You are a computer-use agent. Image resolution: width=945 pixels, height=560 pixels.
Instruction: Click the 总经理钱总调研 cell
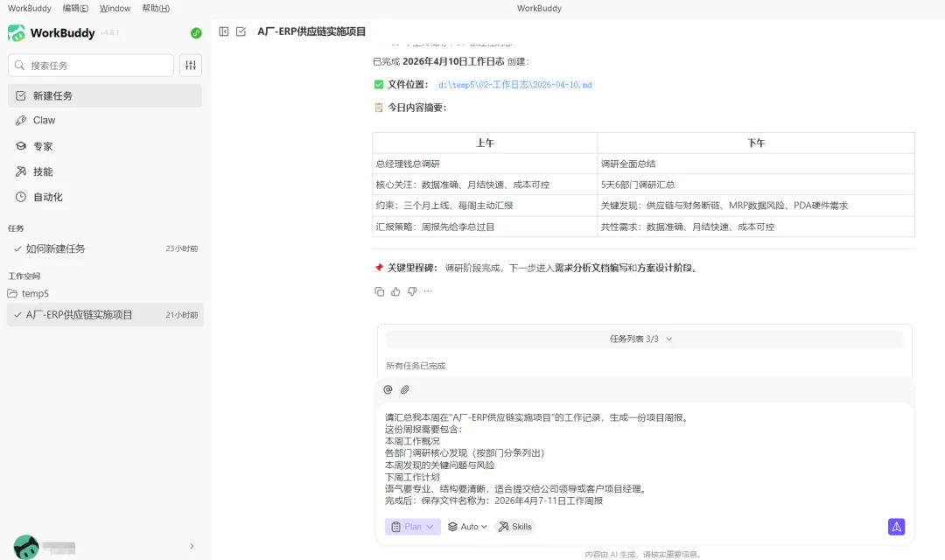click(x=485, y=164)
